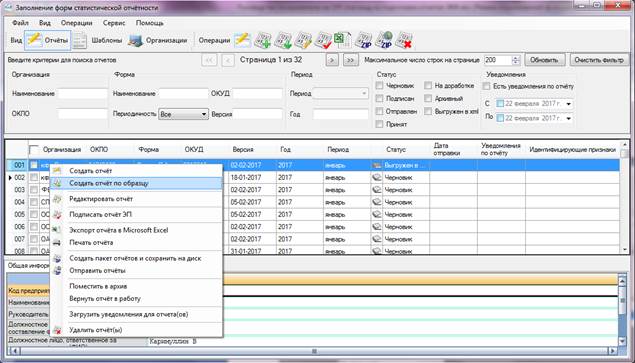The image size is (635, 363).
Task: Sort table by Период column header
Action: 338,149
